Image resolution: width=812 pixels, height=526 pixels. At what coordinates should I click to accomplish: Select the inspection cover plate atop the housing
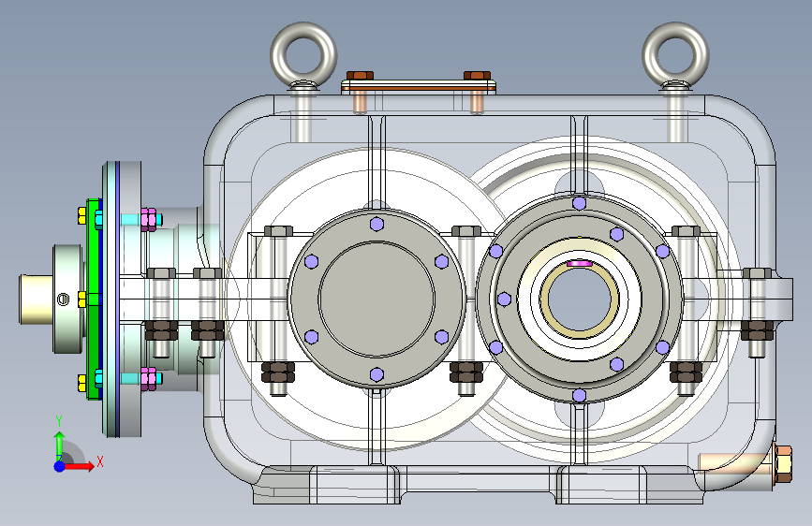click(x=419, y=85)
